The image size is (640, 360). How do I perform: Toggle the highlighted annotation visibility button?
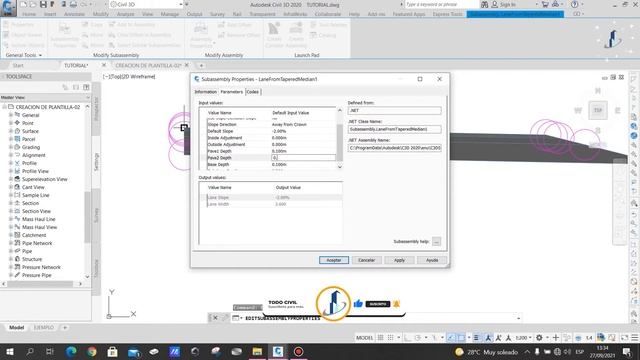click(488, 338)
